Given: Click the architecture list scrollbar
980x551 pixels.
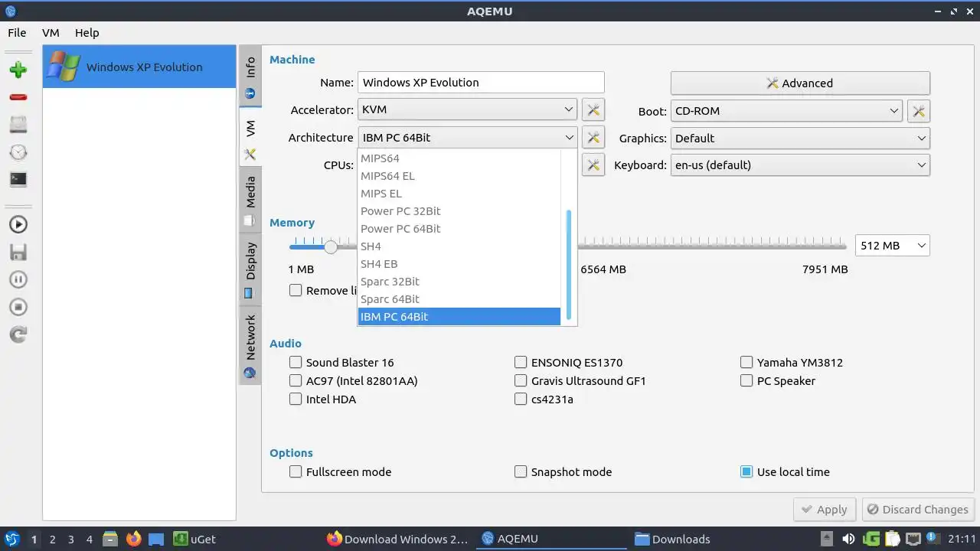Looking at the screenshot, I should pyautogui.click(x=569, y=266).
